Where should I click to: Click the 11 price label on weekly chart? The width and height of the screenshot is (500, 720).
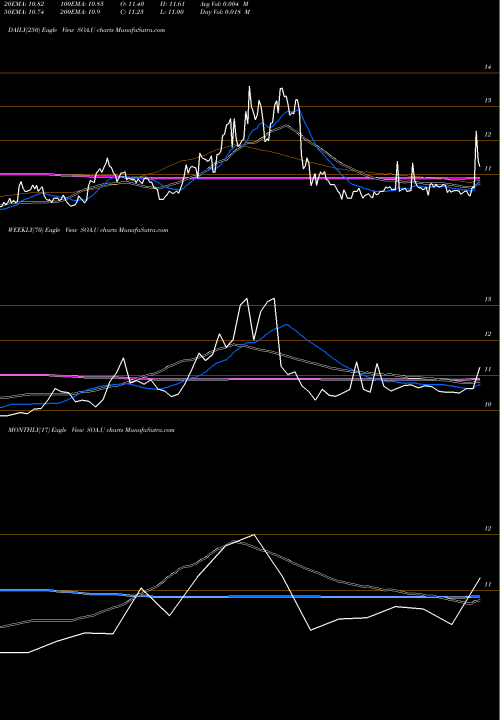click(x=488, y=369)
